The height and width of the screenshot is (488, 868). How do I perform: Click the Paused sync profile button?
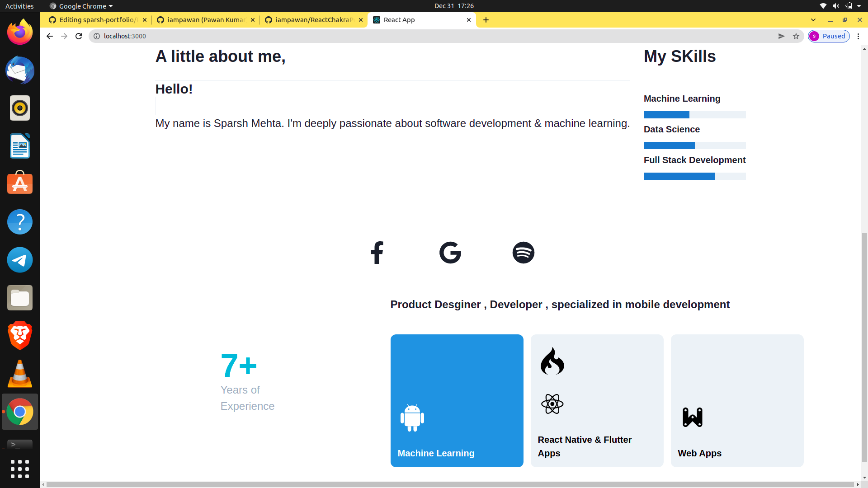829,36
